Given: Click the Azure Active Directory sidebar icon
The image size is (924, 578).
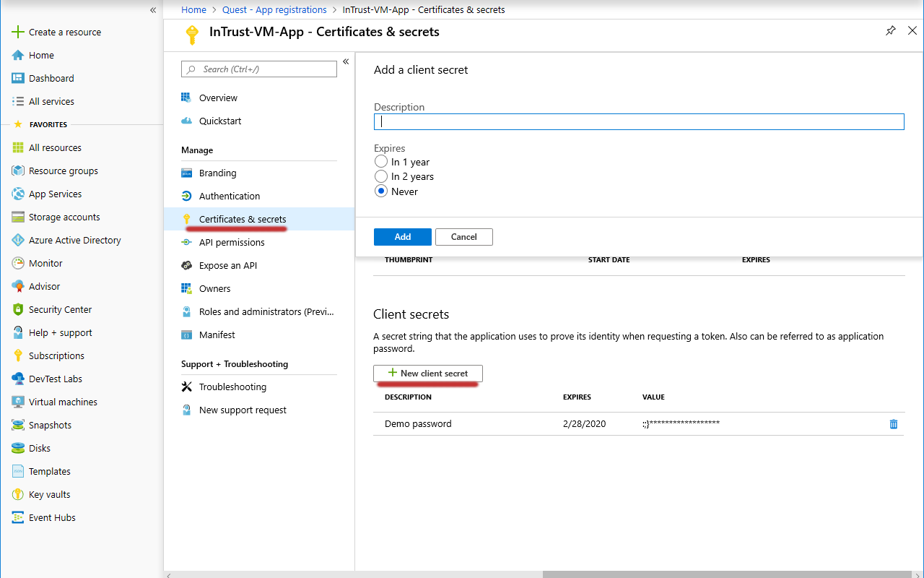Looking at the screenshot, I should pyautogui.click(x=18, y=240).
